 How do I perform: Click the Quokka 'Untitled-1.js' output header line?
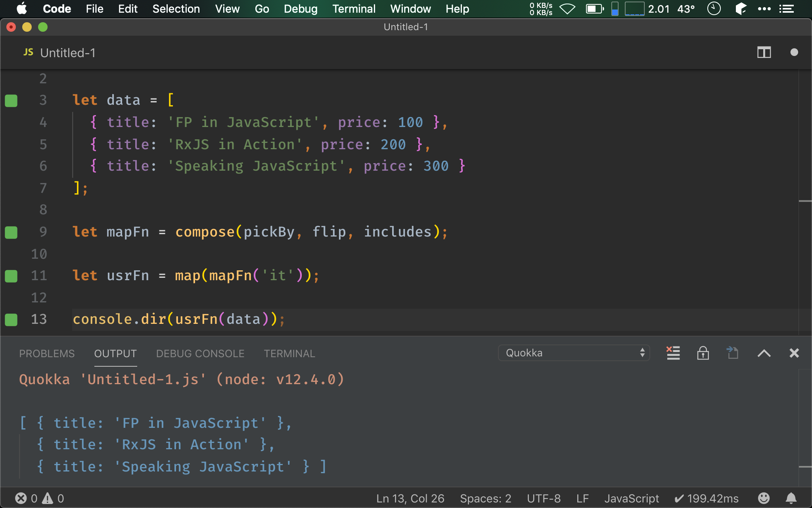(x=182, y=379)
